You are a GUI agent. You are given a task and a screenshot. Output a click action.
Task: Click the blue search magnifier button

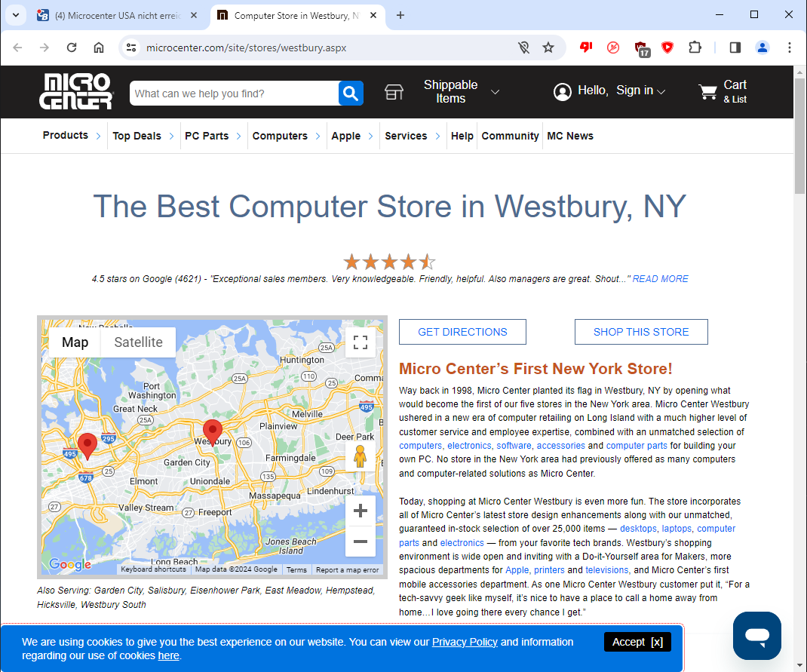[351, 93]
